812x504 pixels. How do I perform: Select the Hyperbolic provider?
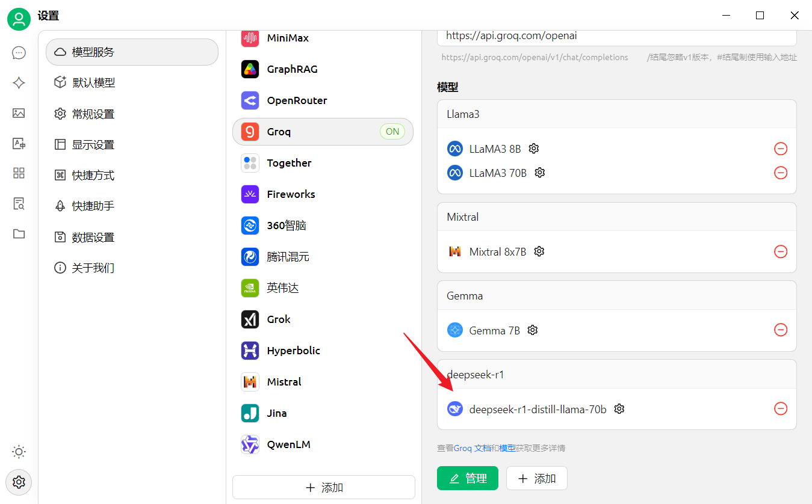pyautogui.click(x=323, y=351)
